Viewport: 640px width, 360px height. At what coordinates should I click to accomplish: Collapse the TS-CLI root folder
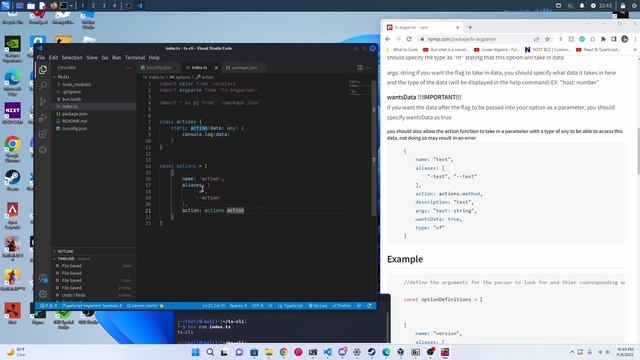(x=63, y=77)
